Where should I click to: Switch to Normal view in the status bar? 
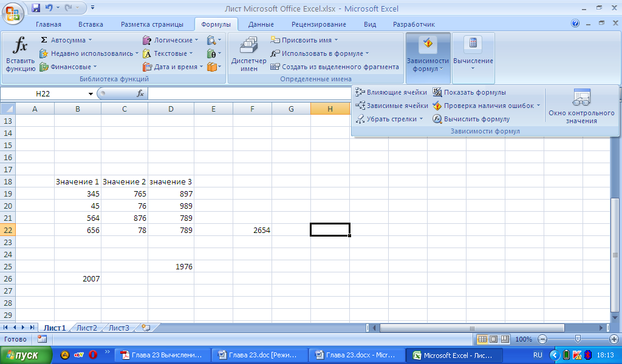click(482, 339)
